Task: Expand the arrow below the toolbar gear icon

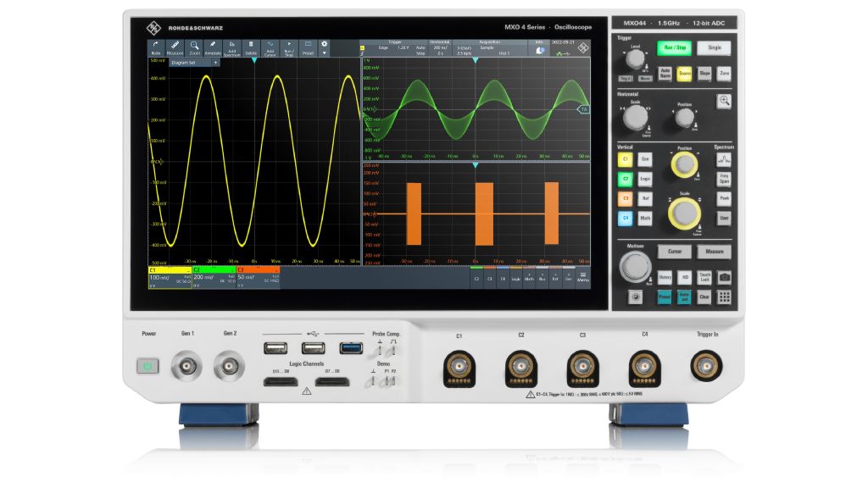Action: pyautogui.click(x=325, y=53)
